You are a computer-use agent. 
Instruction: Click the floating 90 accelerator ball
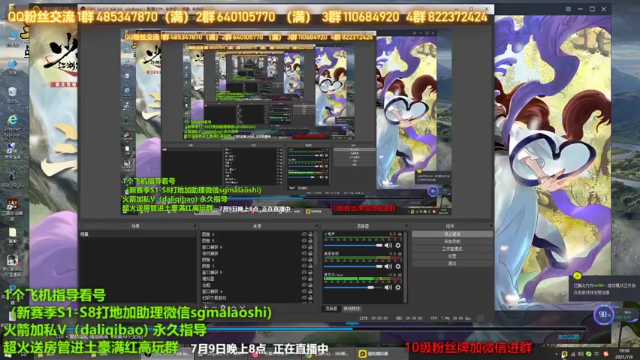point(604,315)
